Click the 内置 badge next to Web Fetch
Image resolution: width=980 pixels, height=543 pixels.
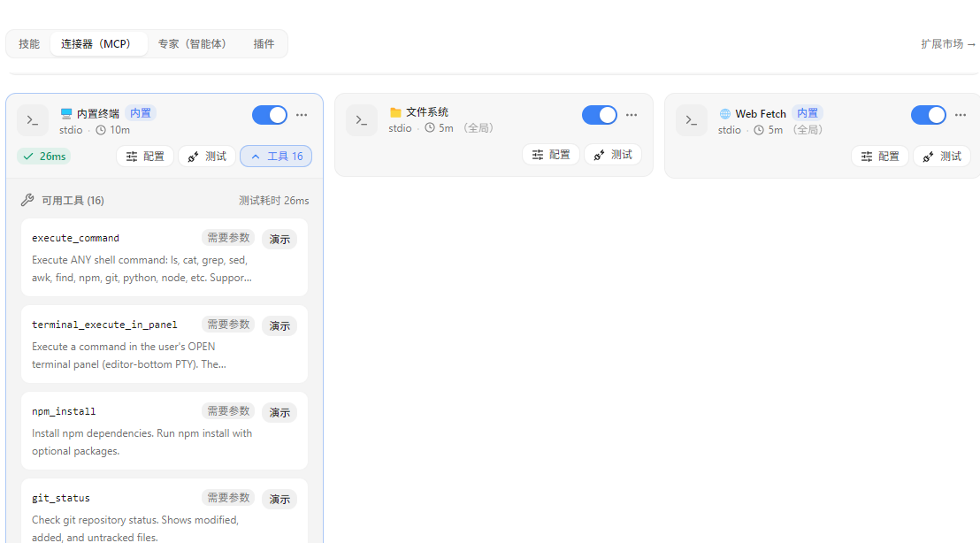point(808,113)
